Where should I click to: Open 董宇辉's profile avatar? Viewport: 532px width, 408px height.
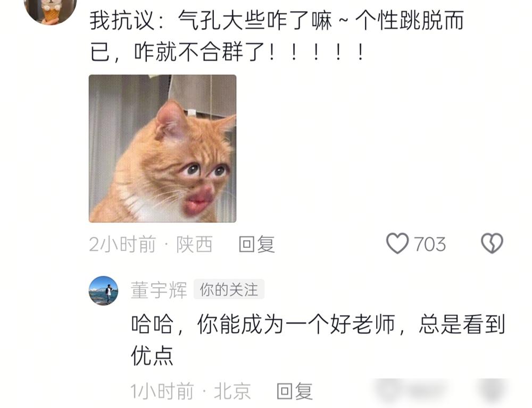104,290
